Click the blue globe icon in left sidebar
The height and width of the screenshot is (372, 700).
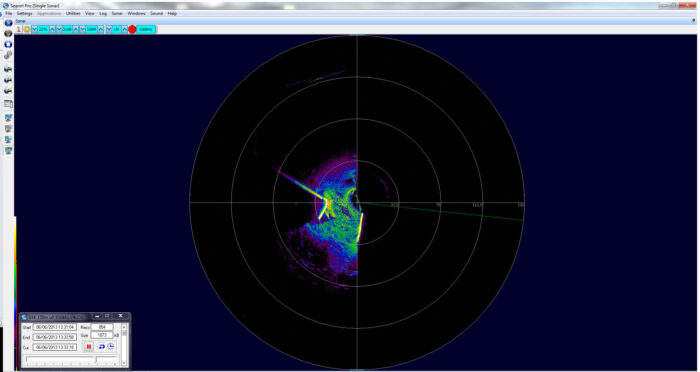coord(8,23)
